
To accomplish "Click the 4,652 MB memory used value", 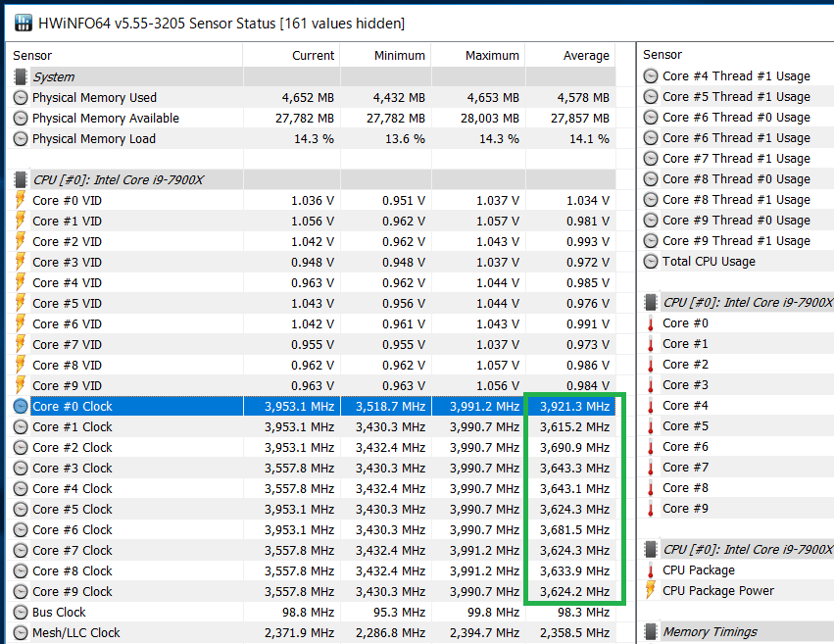I will pyautogui.click(x=308, y=98).
